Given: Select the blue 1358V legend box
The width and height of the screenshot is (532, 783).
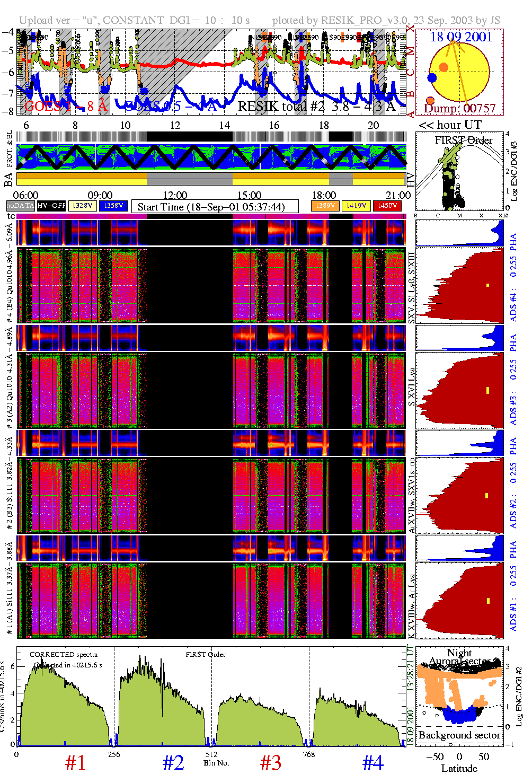Looking at the screenshot, I should 113,206.
